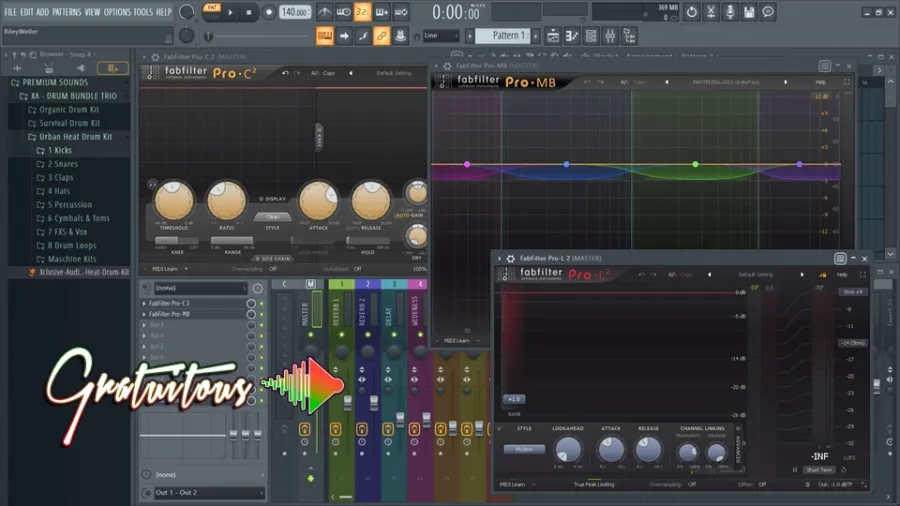Image resolution: width=900 pixels, height=506 pixels.
Task: Open the ADD menu
Action: (x=42, y=11)
